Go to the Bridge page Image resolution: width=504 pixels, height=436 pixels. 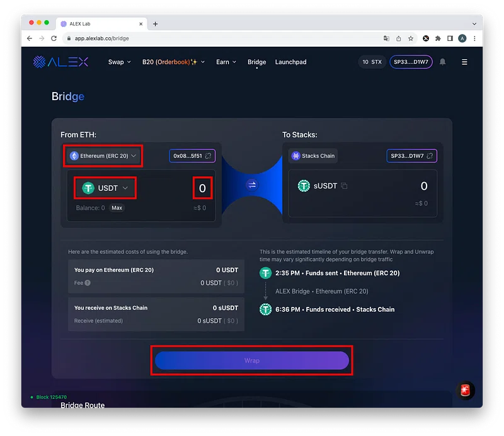257,62
